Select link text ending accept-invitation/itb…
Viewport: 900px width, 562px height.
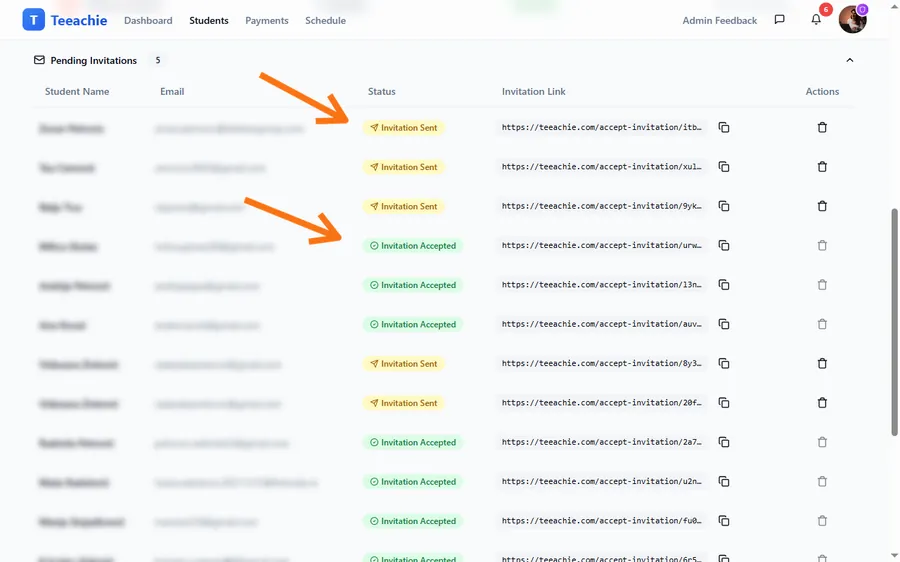tap(602, 127)
